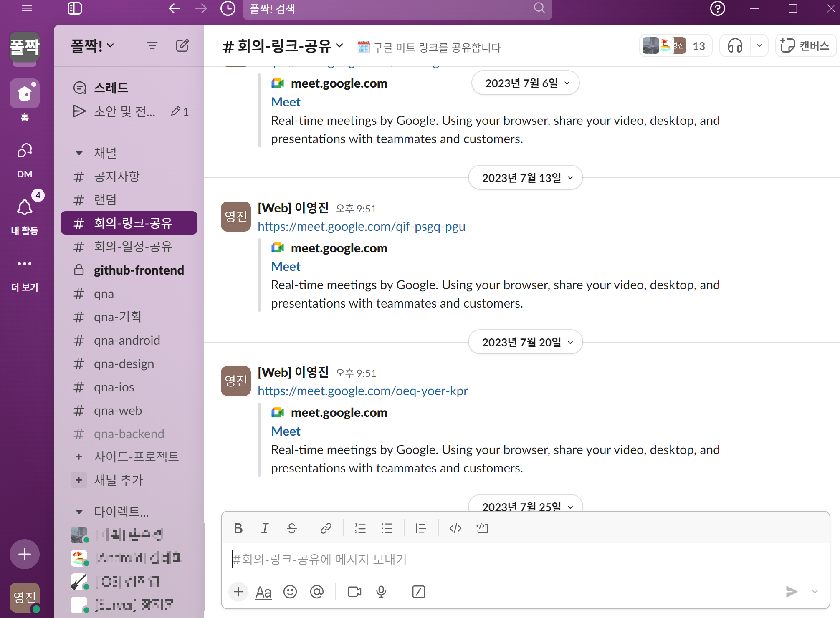Image resolution: width=840 pixels, height=618 pixels.
Task: Open the meet.google.com/qif-psgq-pgu link
Action: (x=361, y=227)
